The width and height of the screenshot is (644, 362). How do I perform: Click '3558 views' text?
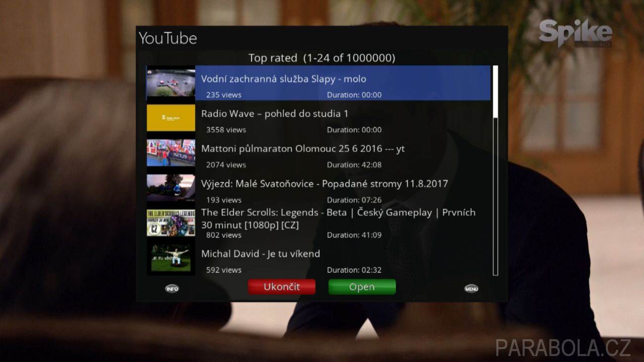point(226,130)
